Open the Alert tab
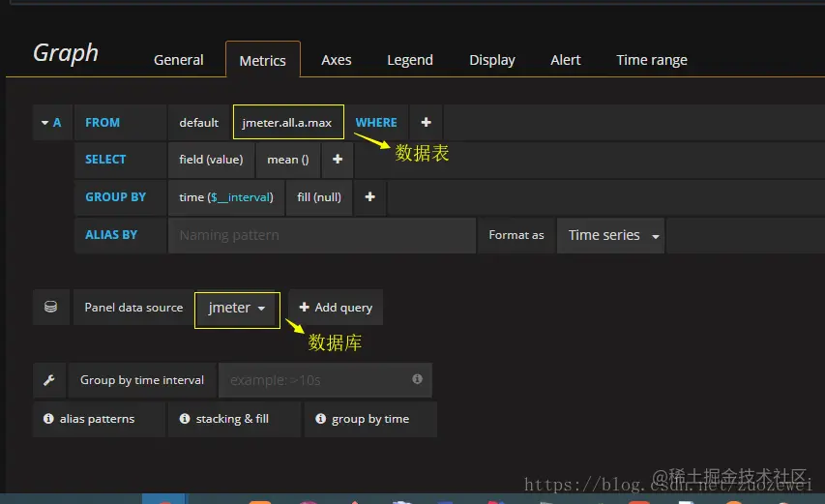The width and height of the screenshot is (825, 504). [566, 60]
